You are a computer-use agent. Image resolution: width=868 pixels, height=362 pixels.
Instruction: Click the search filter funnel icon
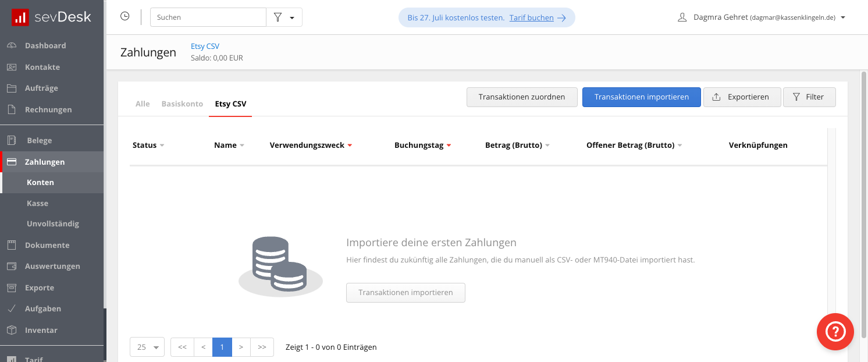278,17
